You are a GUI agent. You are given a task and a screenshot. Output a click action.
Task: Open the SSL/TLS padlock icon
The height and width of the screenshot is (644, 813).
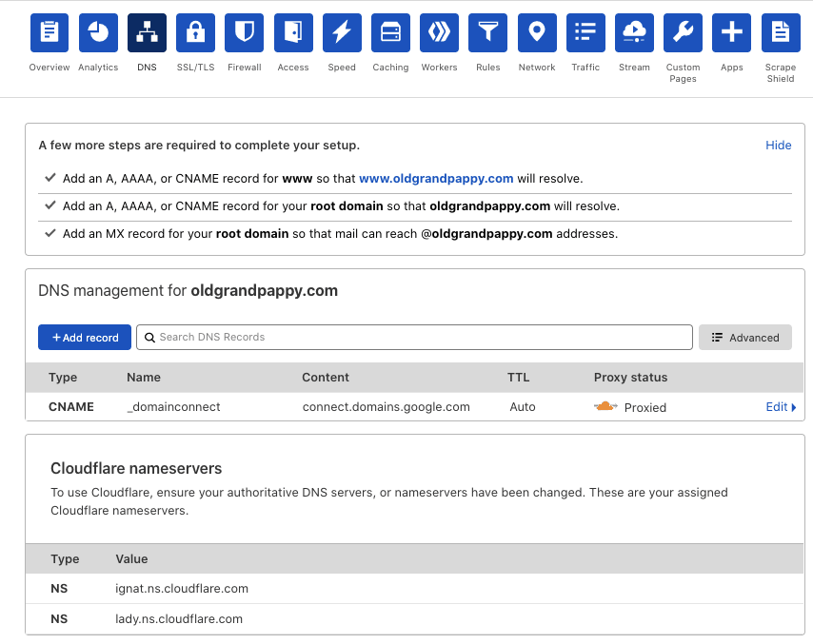point(195,32)
